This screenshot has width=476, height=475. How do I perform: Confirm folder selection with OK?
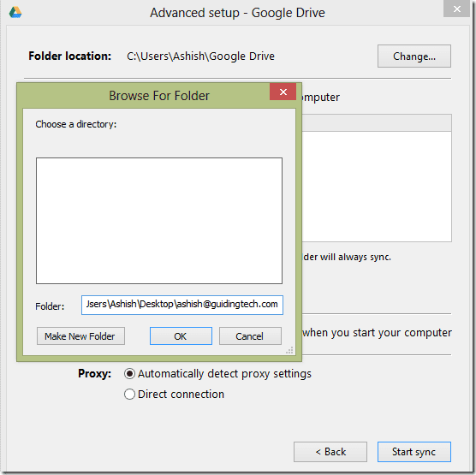click(x=181, y=336)
